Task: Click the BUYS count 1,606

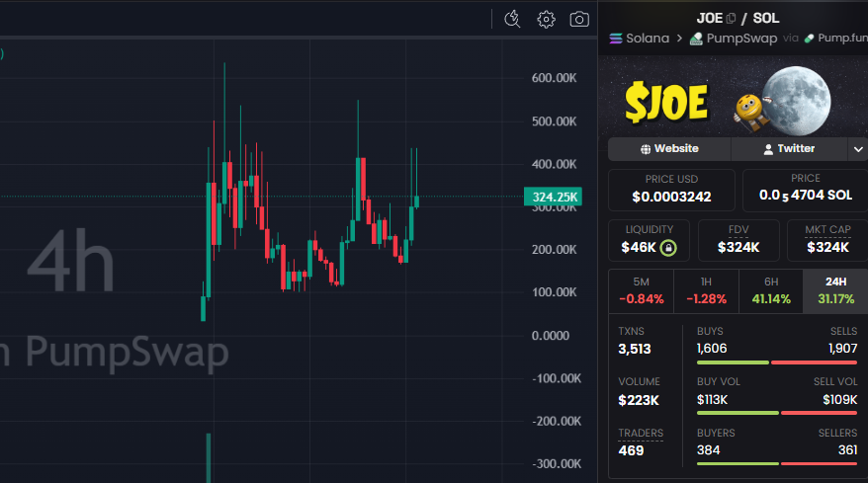Action: coord(712,349)
